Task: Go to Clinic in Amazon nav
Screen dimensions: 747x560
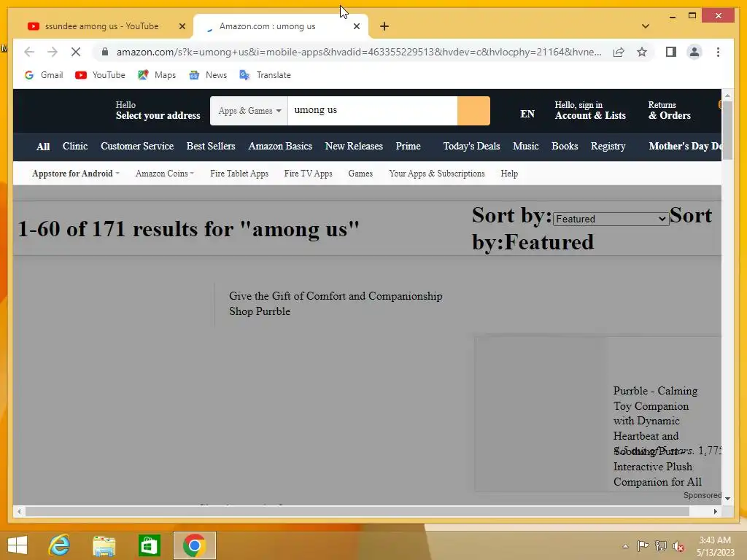Action: pos(75,146)
